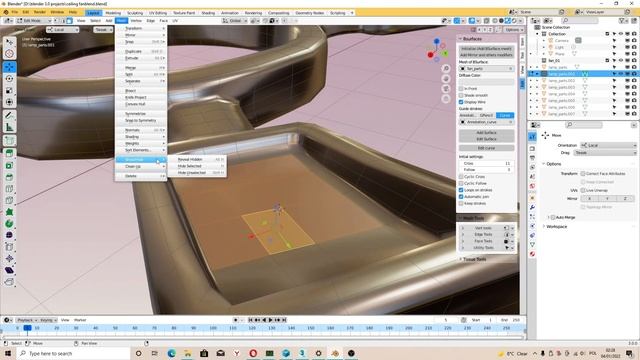Jump to the timeline start frame

[251, 320]
